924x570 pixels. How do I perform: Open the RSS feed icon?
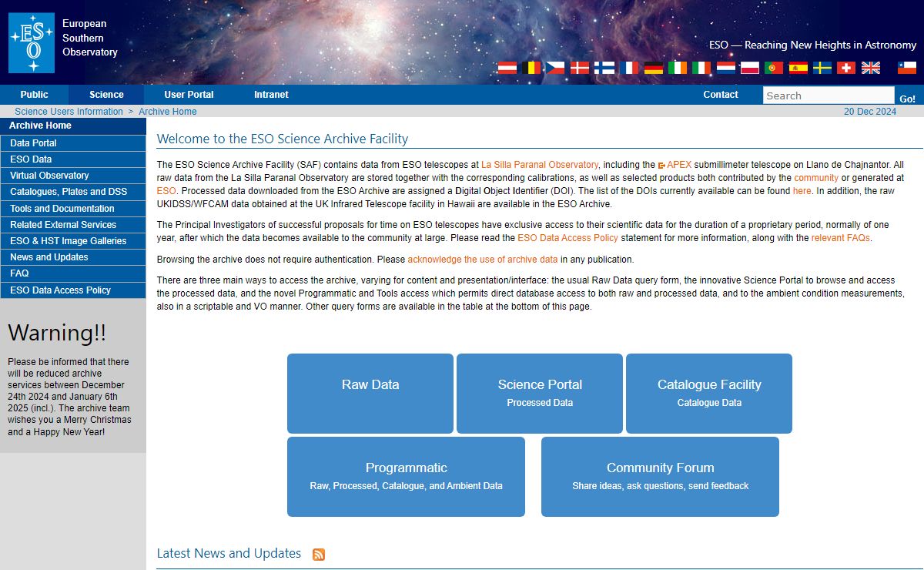pyautogui.click(x=319, y=555)
